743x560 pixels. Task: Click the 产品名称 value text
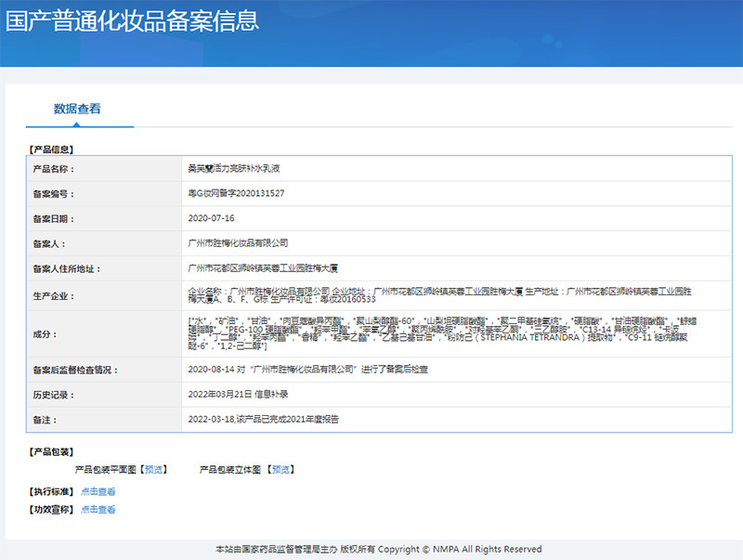tap(233, 169)
